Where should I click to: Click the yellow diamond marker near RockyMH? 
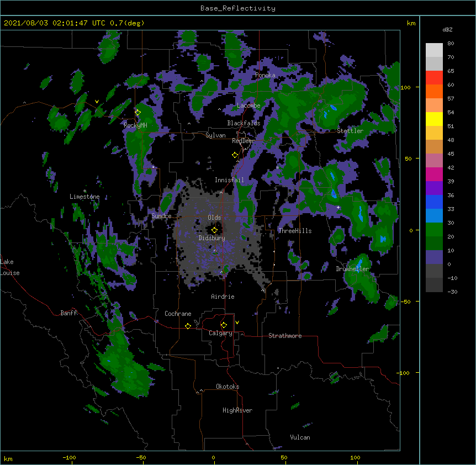click(137, 113)
